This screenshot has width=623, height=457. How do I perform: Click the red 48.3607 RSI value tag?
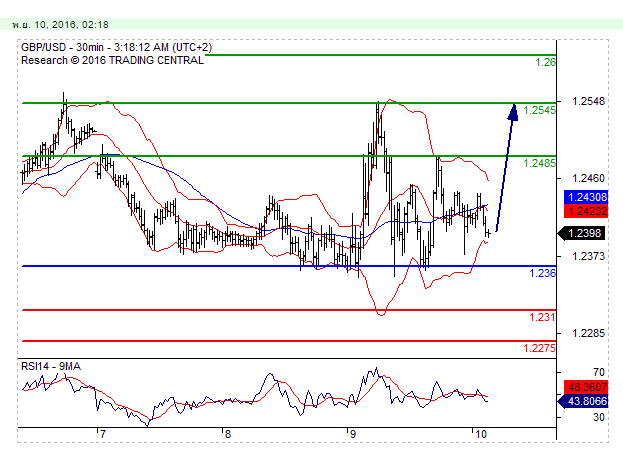[586, 387]
